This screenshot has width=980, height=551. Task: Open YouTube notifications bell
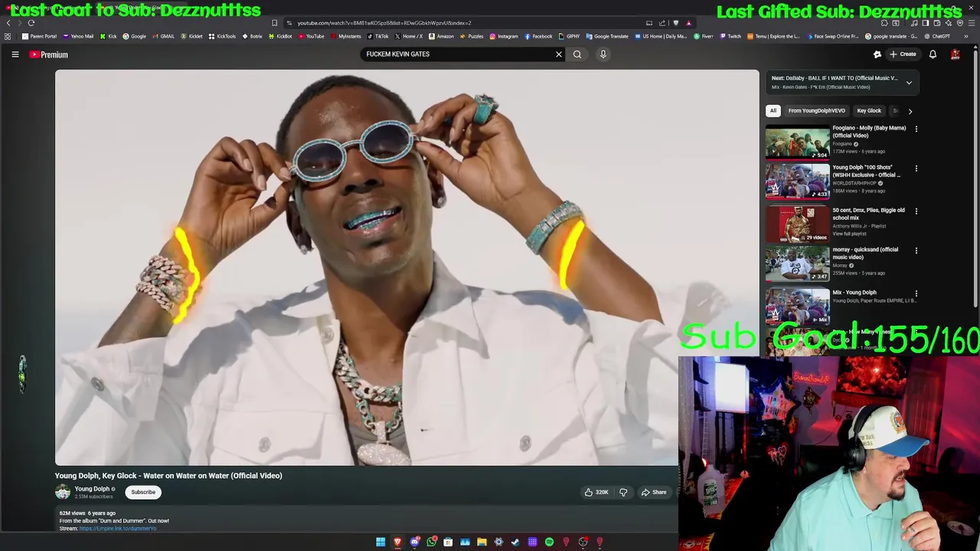(x=933, y=54)
